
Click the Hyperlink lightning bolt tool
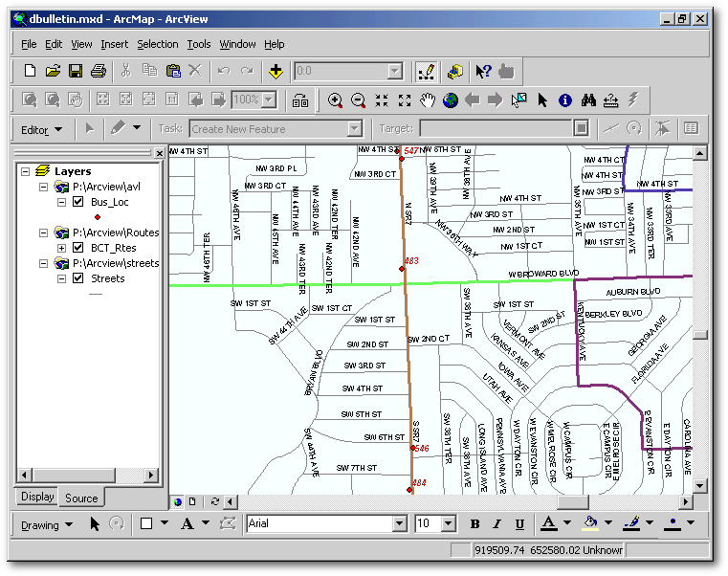click(x=633, y=100)
